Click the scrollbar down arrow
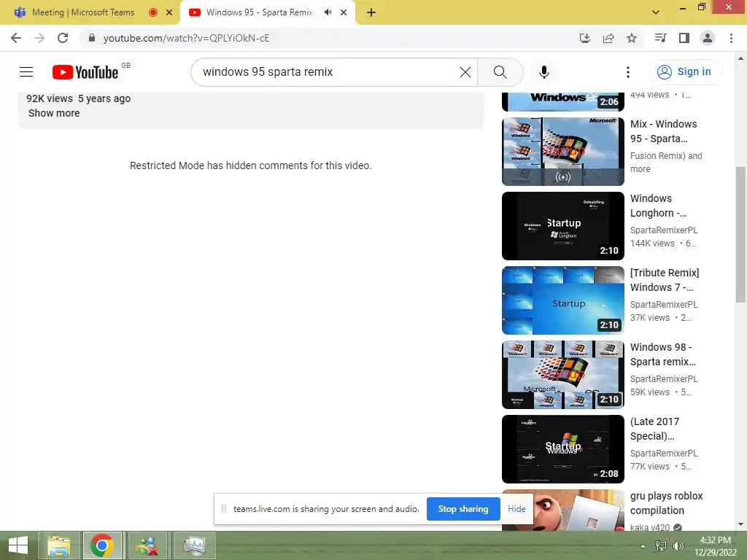747x560 pixels. pyautogui.click(x=740, y=525)
